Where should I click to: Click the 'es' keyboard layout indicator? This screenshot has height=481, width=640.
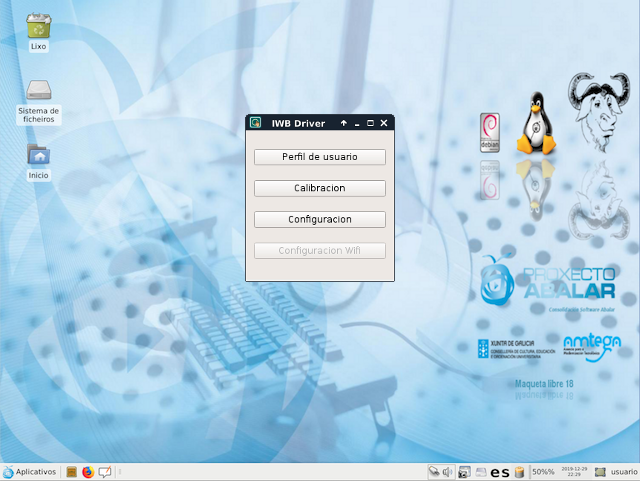coord(500,472)
